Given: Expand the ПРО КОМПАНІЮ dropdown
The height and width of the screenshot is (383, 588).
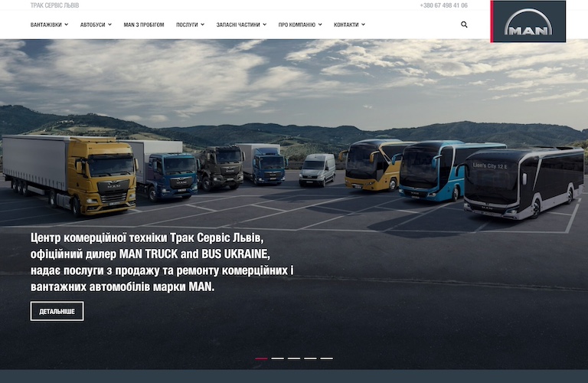Looking at the screenshot, I should [300, 25].
